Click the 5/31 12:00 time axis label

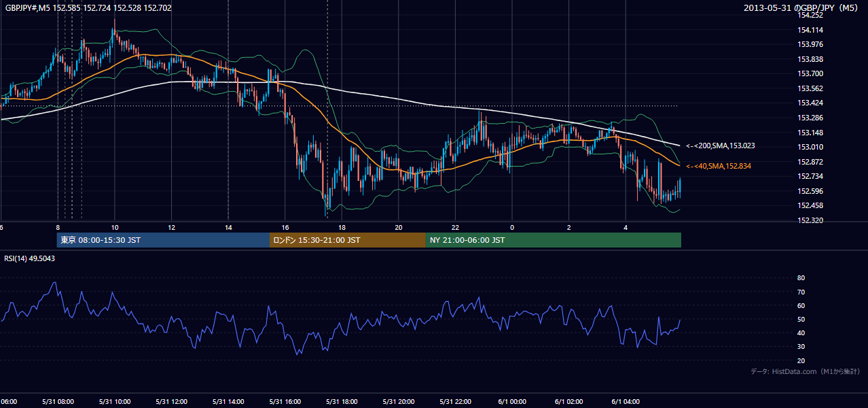click(x=171, y=402)
